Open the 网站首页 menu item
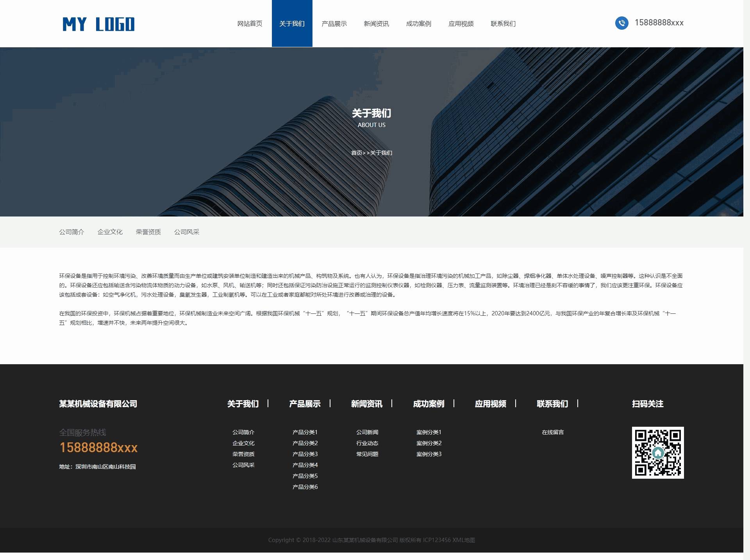 click(x=250, y=24)
